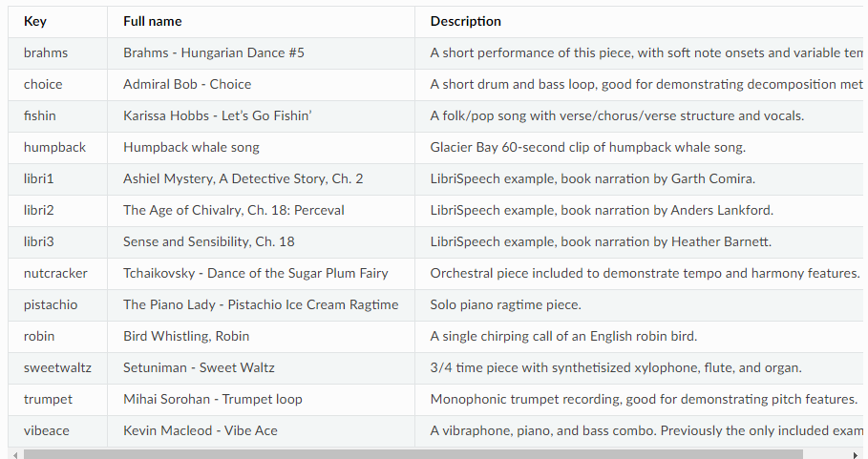
Task: Select the 'sweetwaltz' key cell
Action: (57, 368)
